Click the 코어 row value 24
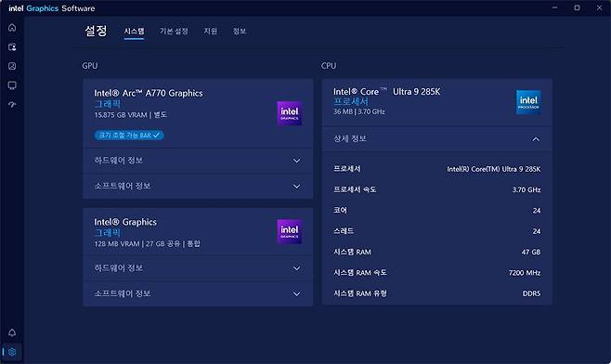Viewport: 611px width, 364px height. pyautogui.click(x=537, y=211)
